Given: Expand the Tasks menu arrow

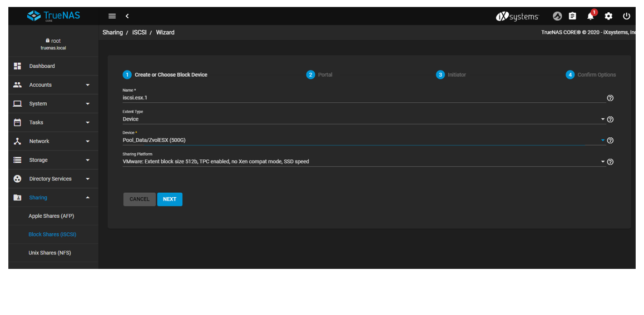Looking at the screenshot, I should point(87,122).
